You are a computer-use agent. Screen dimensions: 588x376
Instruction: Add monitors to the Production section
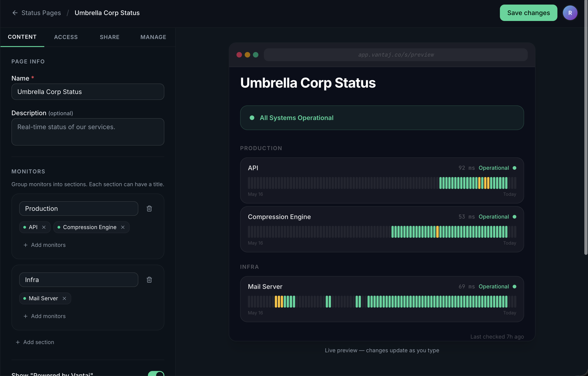point(45,245)
